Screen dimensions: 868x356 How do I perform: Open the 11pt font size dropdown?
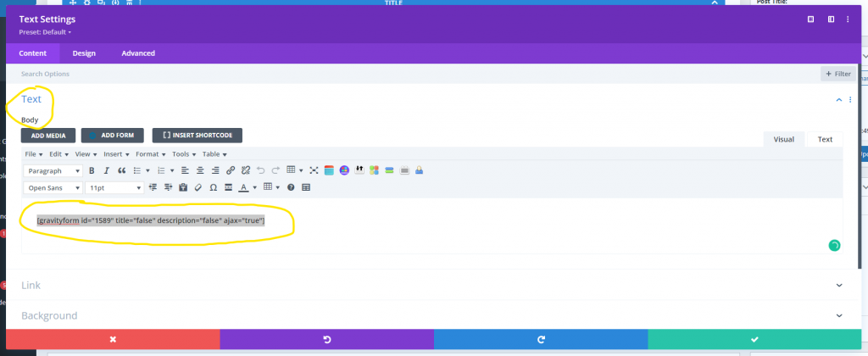[114, 188]
